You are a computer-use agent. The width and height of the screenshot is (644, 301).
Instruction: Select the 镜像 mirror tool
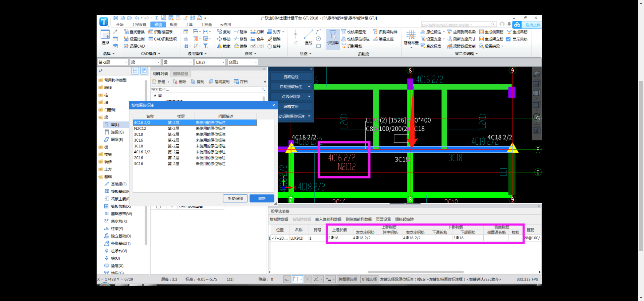224,46
